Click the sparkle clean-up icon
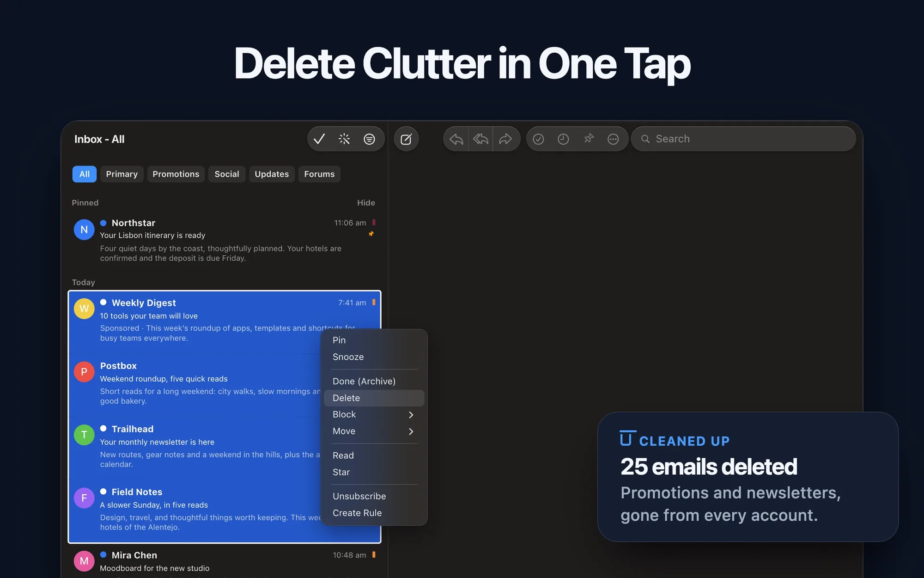The image size is (924, 578). (x=344, y=139)
